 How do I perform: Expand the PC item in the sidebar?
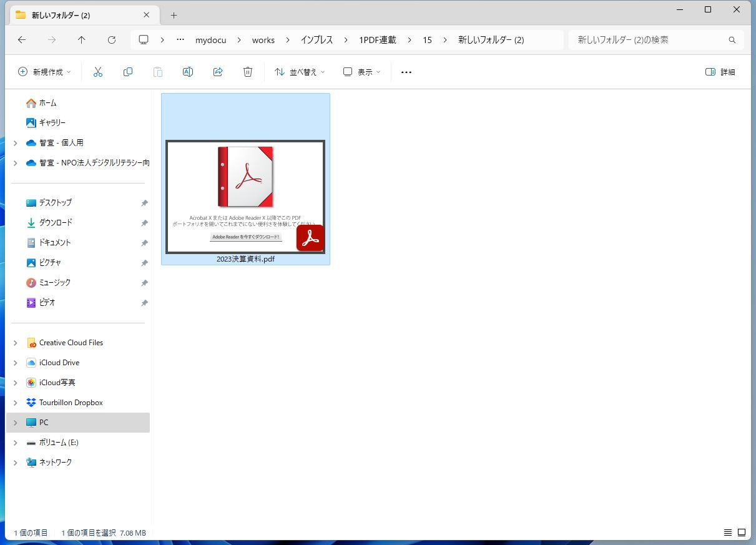(x=14, y=422)
